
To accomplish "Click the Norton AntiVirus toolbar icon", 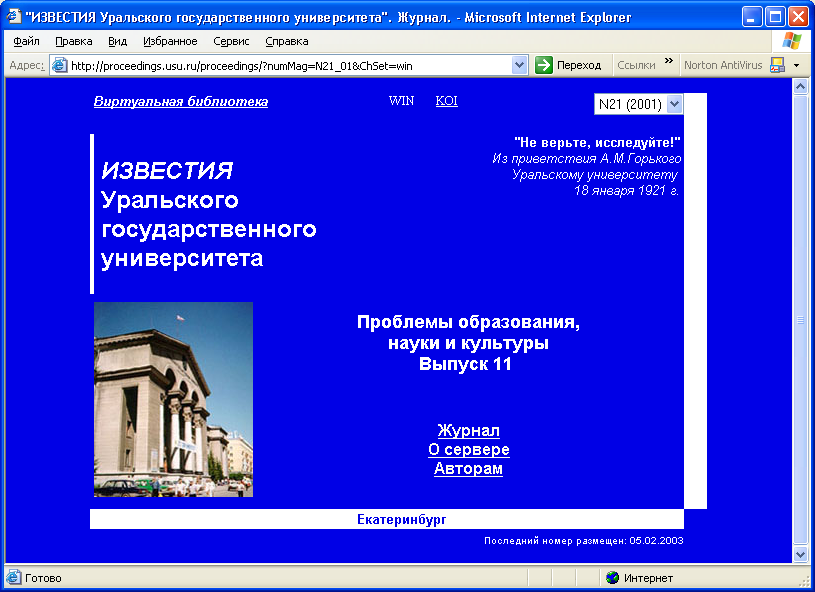I will pos(778,65).
